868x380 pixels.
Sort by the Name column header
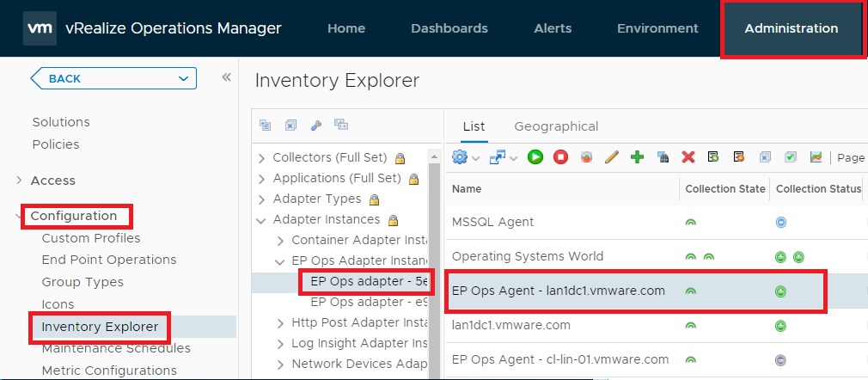(467, 189)
